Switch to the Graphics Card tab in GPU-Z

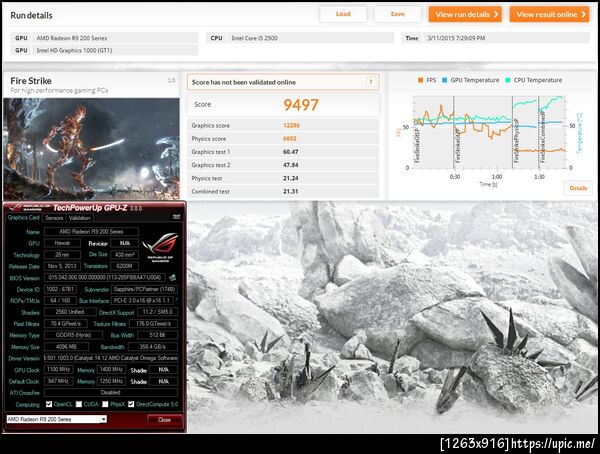pos(24,218)
